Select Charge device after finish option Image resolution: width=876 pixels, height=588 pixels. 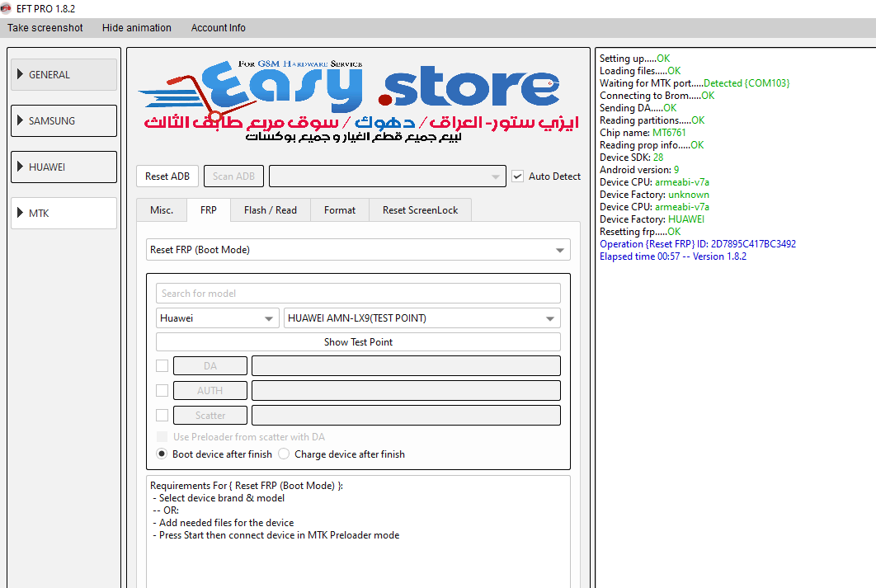(284, 454)
